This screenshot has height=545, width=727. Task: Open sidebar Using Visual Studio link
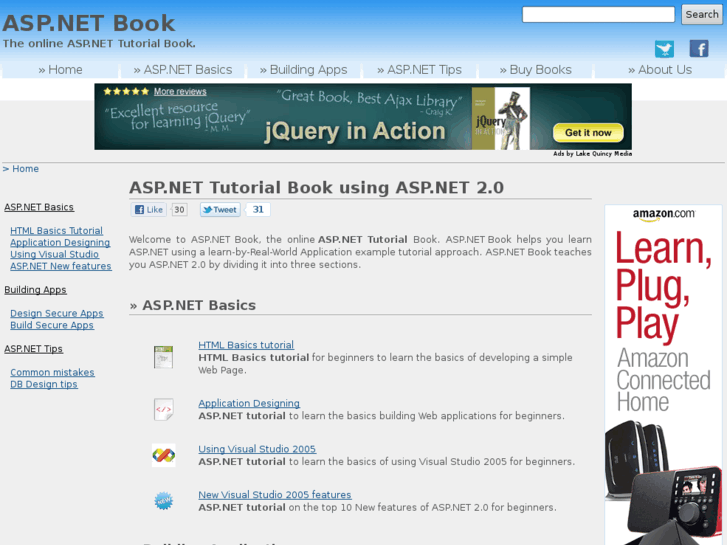(55, 254)
